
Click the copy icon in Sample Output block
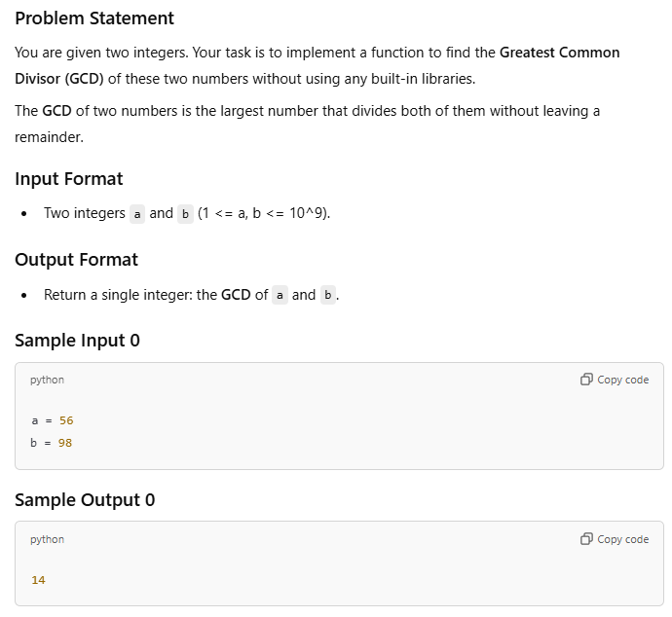586,539
